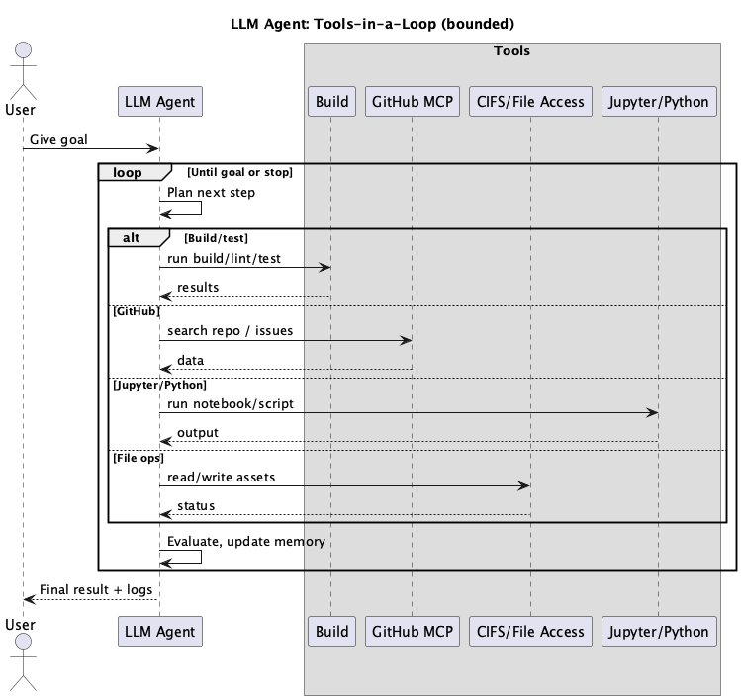Click the '[Until goal or stop]' loop condition
The image size is (741, 700).
239,172
